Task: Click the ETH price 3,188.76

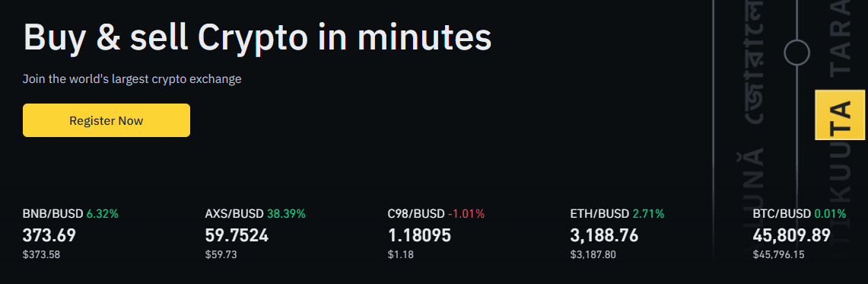Action: tap(604, 235)
